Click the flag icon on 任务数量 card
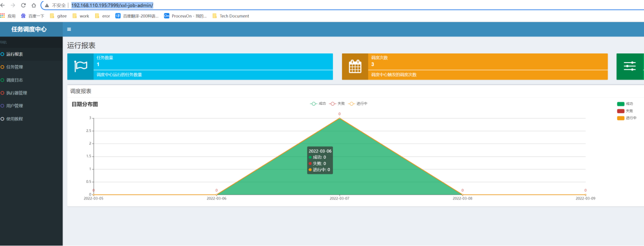 [80, 66]
